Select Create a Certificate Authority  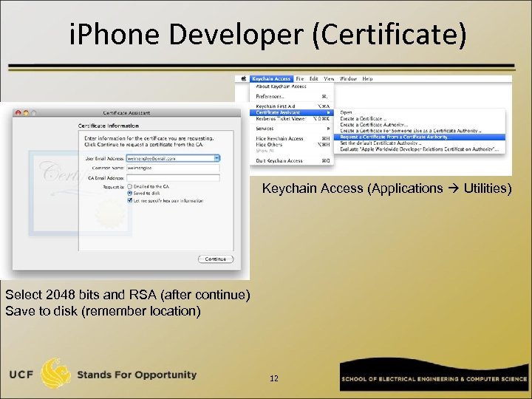[x=420, y=125]
